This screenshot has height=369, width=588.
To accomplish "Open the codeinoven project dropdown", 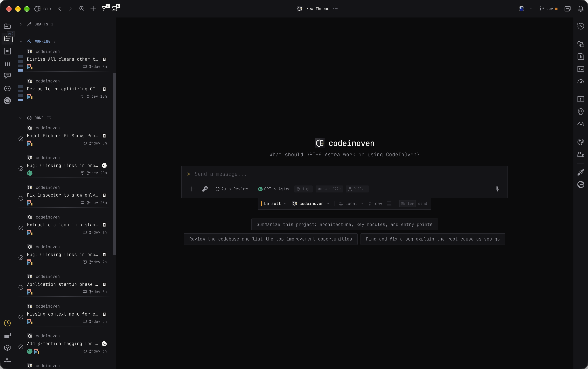I will pyautogui.click(x=311, y=204).
